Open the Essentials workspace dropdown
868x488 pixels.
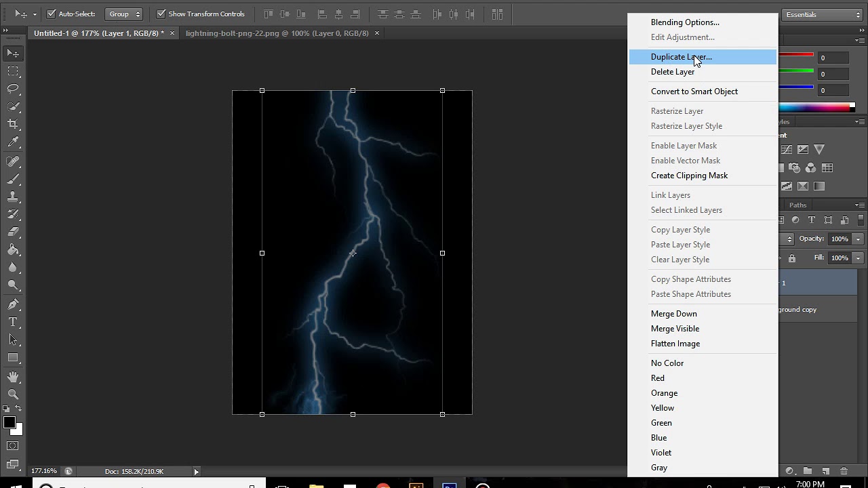pyautogui.click(x=823, y=14)
